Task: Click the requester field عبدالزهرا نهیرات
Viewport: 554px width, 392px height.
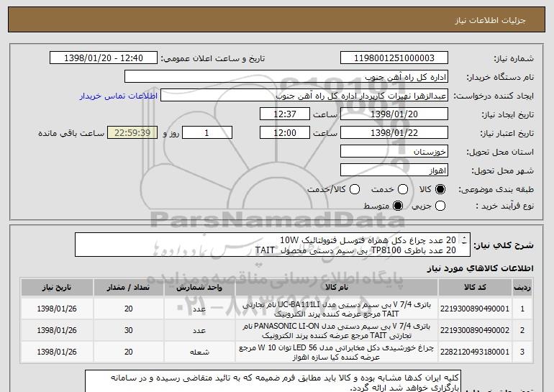Action: click(304, 96)
